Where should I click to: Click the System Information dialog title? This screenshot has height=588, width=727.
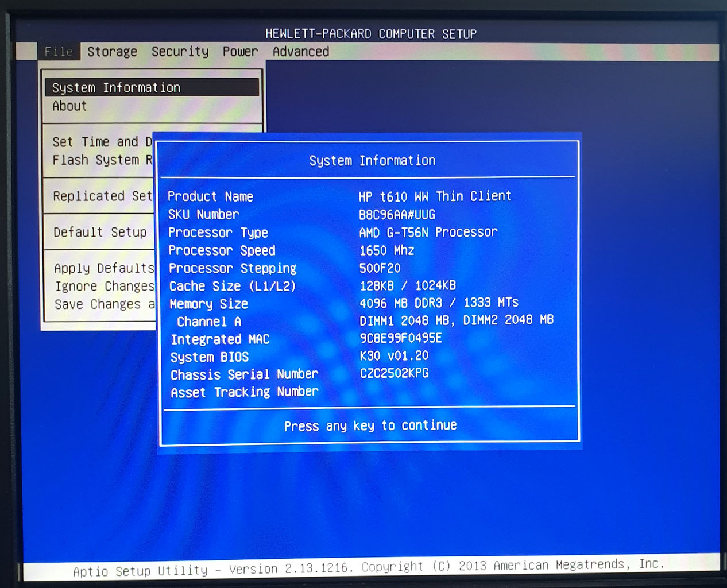(x=372, y=161)
